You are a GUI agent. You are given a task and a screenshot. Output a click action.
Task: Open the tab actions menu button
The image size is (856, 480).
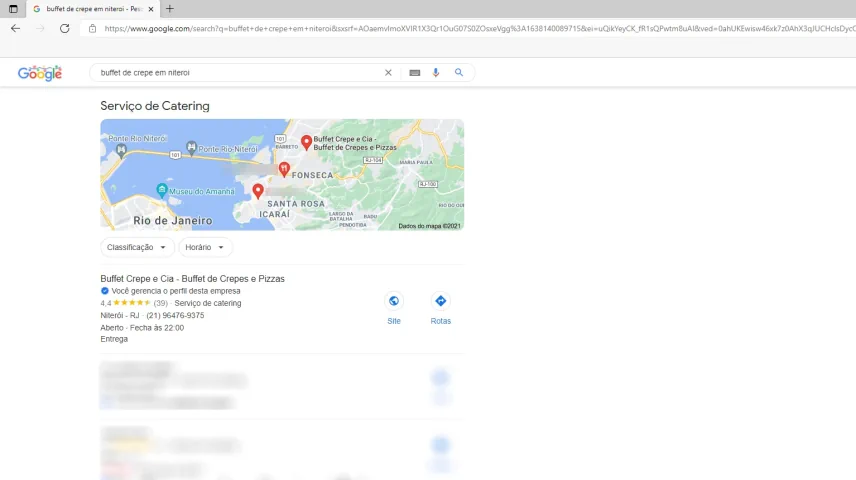point(13,8)
